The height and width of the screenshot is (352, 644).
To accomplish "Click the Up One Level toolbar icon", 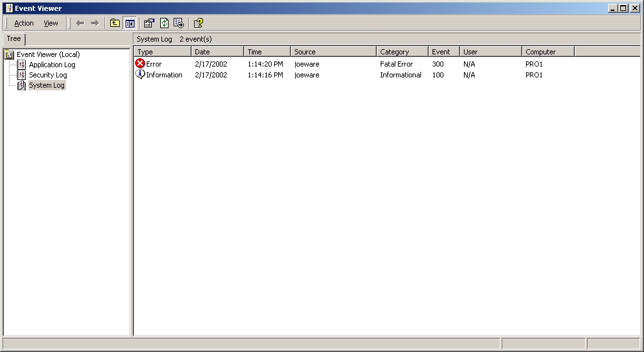I will [x=115, y=23].
